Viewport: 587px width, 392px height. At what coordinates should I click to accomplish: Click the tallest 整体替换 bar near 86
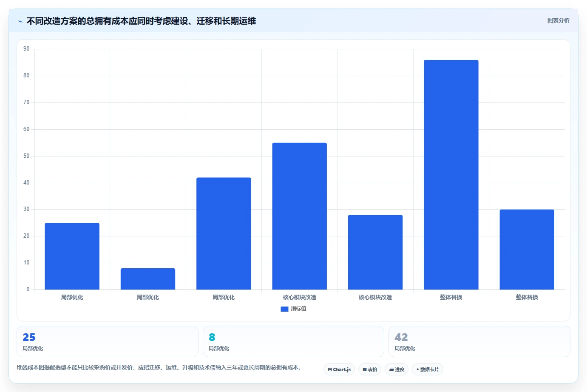click(451, 175)
